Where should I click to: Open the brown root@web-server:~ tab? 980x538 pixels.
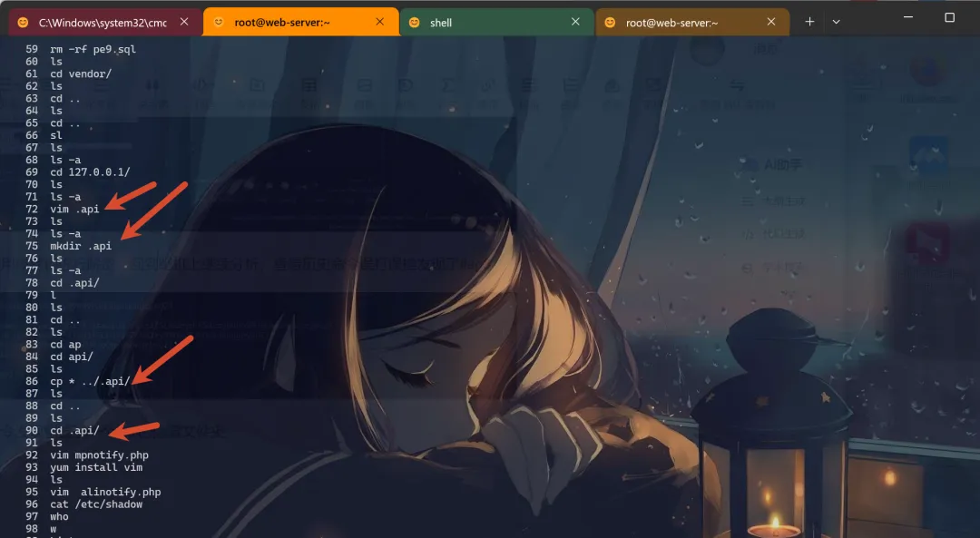(x=691, y=23)
